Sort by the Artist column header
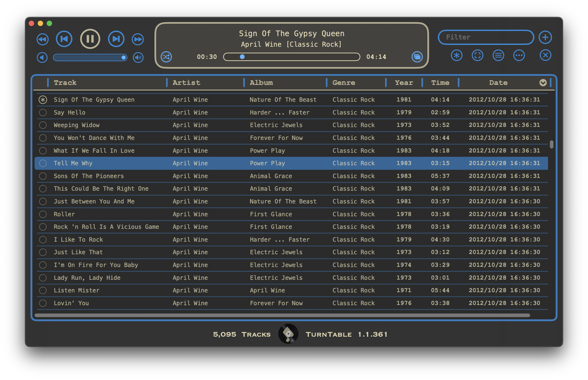The width and height of the screenshot is (588, 380). (186, 83)
